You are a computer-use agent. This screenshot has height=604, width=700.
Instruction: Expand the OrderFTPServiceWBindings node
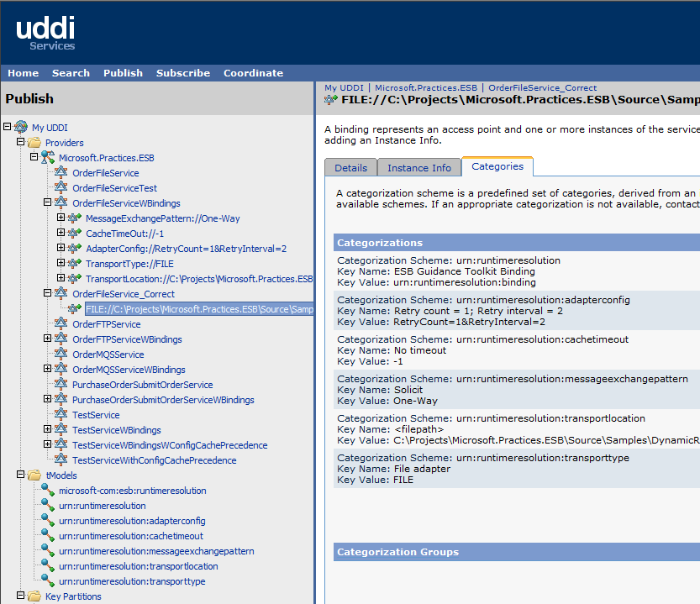click(x=47, y=339)
